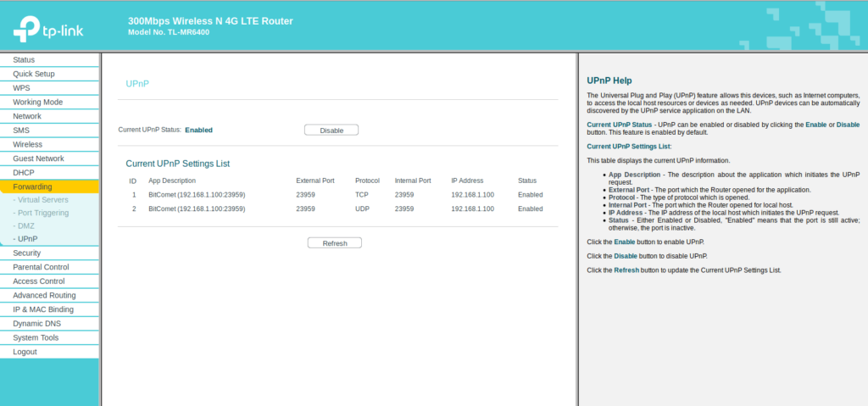
Task: Open the SMS page from the sidebar
Action: point(21,131)
